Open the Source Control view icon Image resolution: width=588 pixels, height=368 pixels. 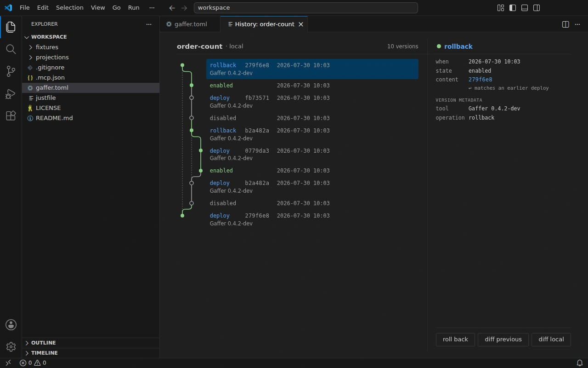click(x=11, y=71)
